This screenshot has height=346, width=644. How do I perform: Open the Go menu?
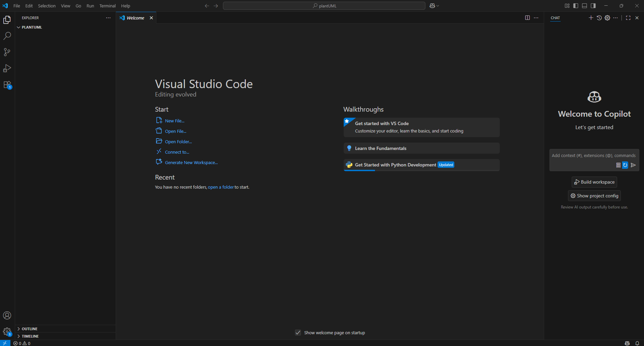point(78,6)
